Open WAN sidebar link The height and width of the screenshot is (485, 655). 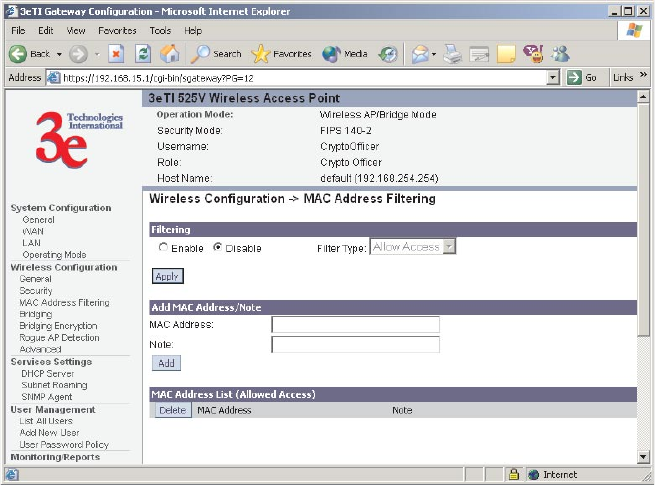(x=33, y=231)
